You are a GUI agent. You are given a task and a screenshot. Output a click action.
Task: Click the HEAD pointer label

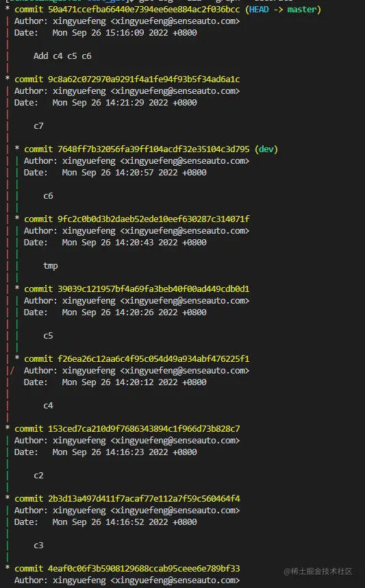coord(259,10)
